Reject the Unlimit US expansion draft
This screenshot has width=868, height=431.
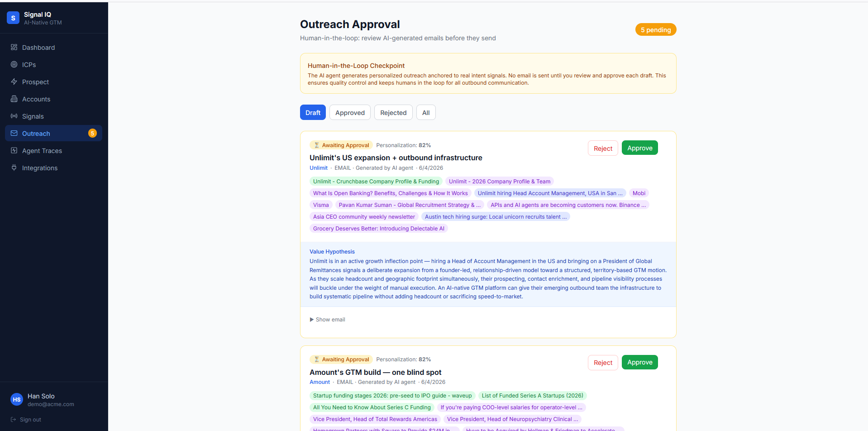[603, 148]
